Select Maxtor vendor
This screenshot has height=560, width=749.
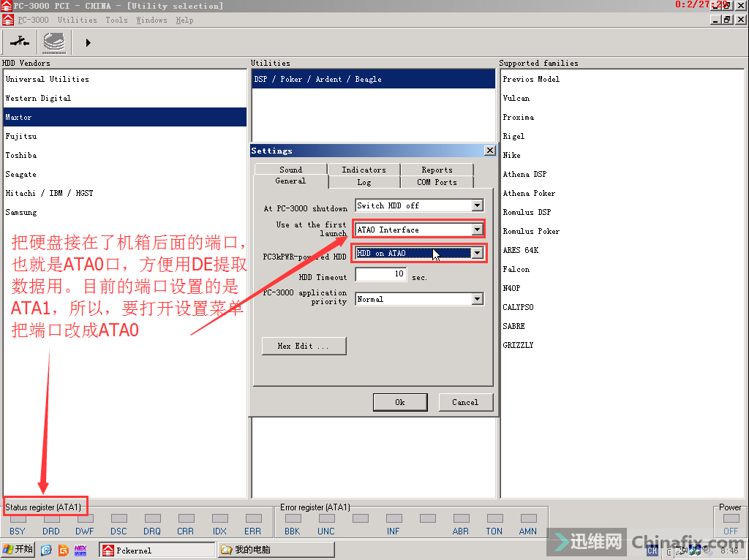[125, 117]
